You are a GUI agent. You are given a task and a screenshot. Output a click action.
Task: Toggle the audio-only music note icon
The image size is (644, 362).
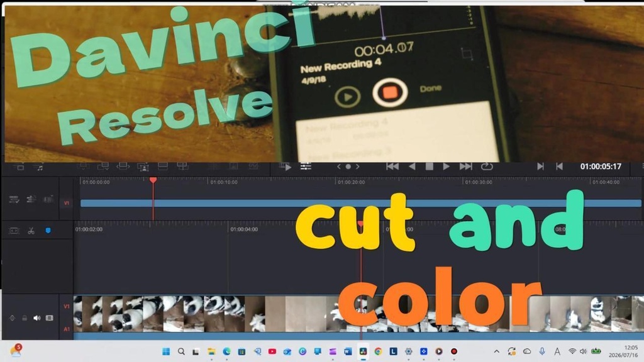(x=40, y=167)
